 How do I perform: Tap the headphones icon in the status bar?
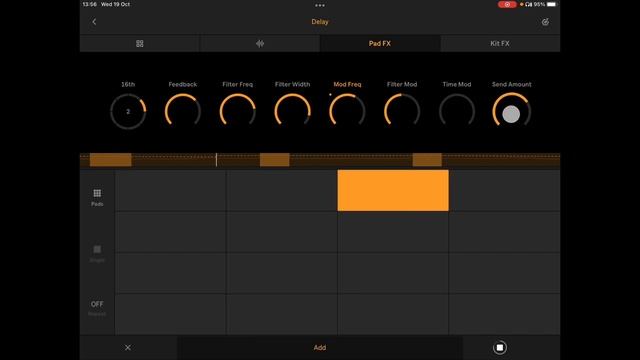pos(529,4)
